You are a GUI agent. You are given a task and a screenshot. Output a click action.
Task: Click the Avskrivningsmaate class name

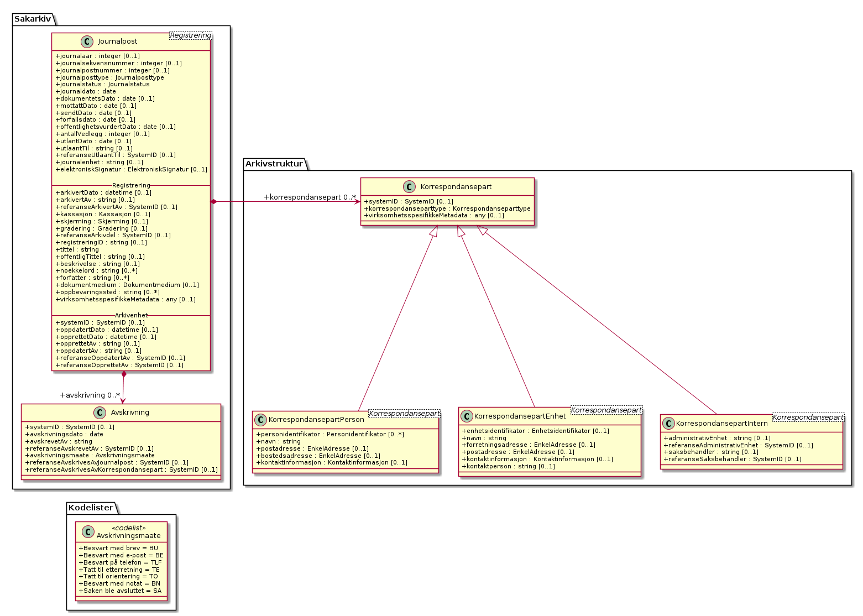[x=129, y=536]
